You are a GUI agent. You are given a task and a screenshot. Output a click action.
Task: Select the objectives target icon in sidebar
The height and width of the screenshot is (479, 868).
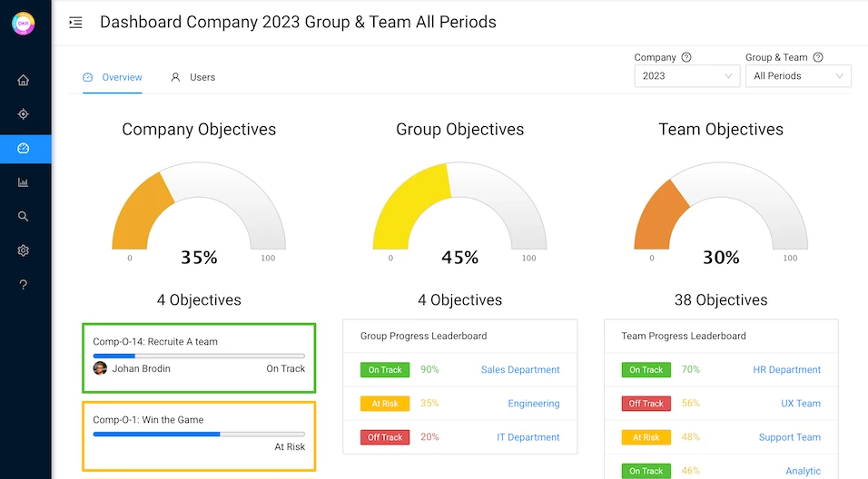click(23, 114)
